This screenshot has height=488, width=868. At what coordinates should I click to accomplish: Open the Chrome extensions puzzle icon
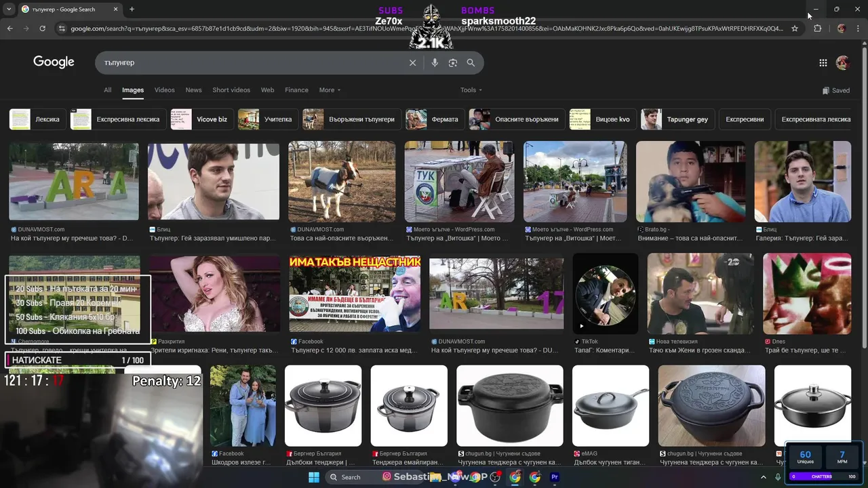coord(817,28)
